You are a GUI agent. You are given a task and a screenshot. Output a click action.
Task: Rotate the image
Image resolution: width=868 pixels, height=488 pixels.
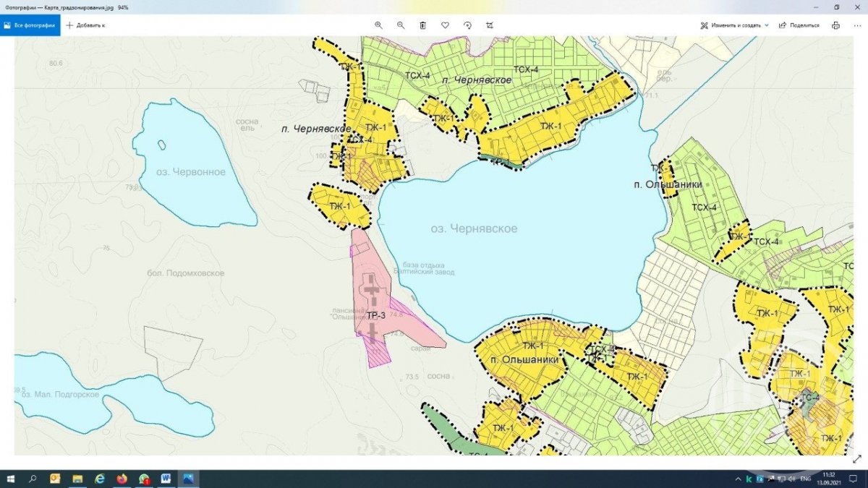(x=468, y=25)
